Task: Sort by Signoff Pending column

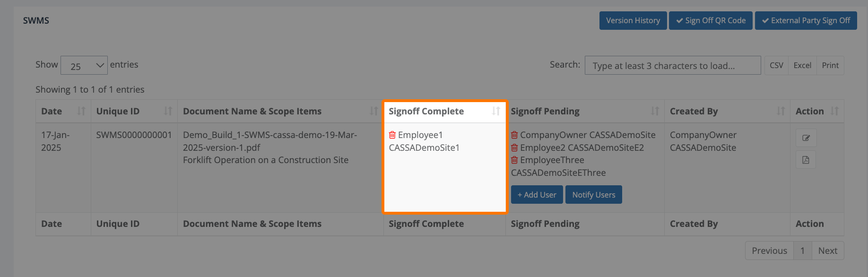Action: (655, 111)
